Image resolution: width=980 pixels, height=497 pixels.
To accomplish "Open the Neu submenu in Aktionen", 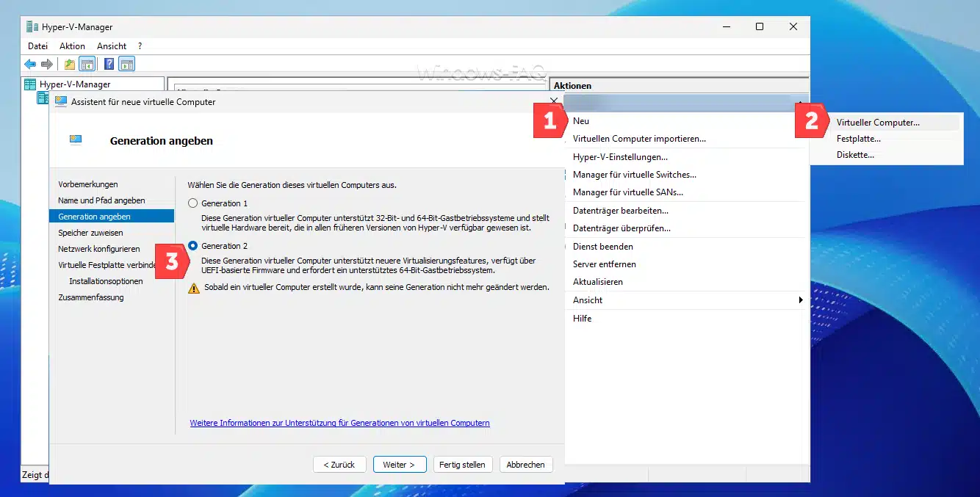I will click(x=581, y=121).
